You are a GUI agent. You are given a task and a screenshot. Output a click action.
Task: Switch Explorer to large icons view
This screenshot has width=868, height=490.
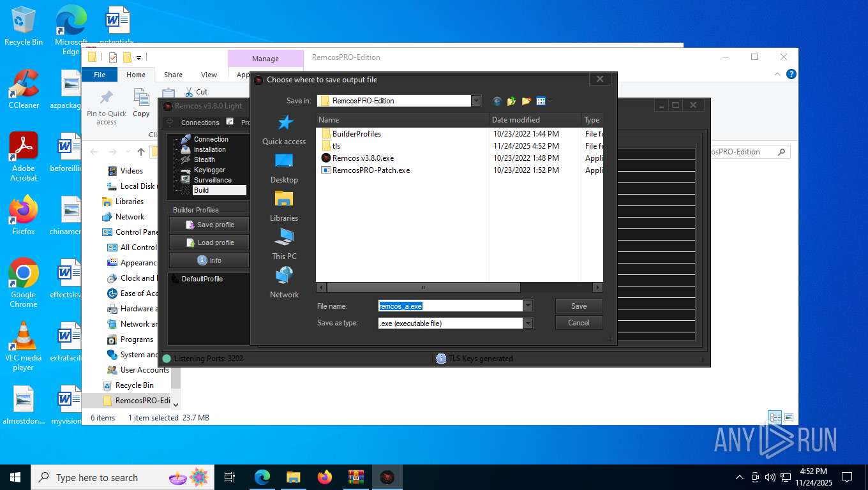[x=789, y=418]
